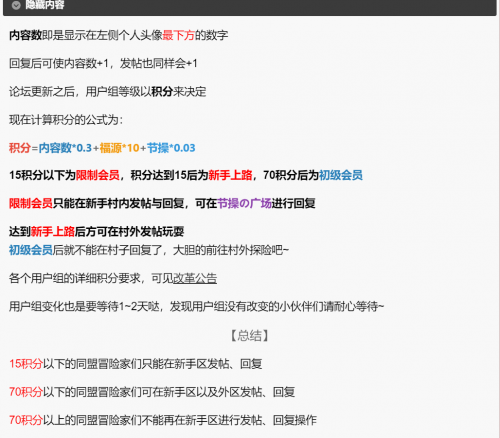Click the 隐藏内容 header title
Screen dimensions: 500x438
click(45, 5)
